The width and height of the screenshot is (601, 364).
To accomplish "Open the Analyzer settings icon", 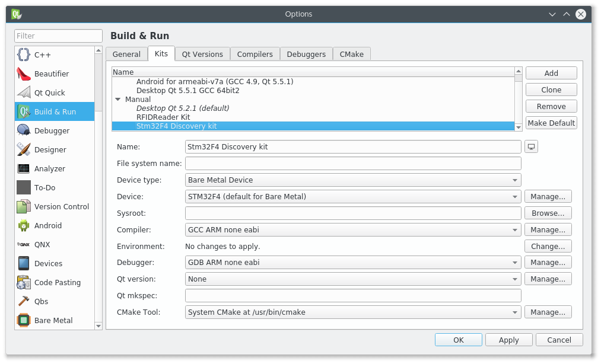I will pyautogui.click(x=23, y=168).
